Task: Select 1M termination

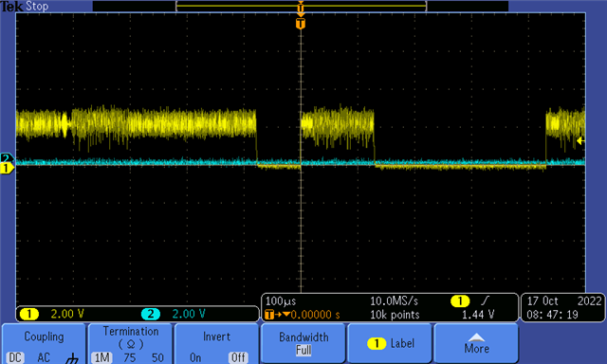Action: pyautogui.click(x=101, y=357)
